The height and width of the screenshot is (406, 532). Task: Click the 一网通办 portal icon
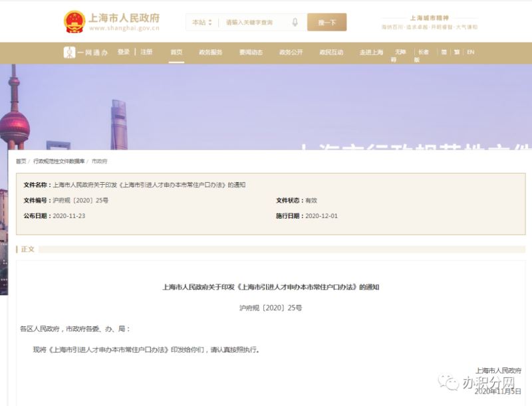pyautogui.click(x=69, y=52)
